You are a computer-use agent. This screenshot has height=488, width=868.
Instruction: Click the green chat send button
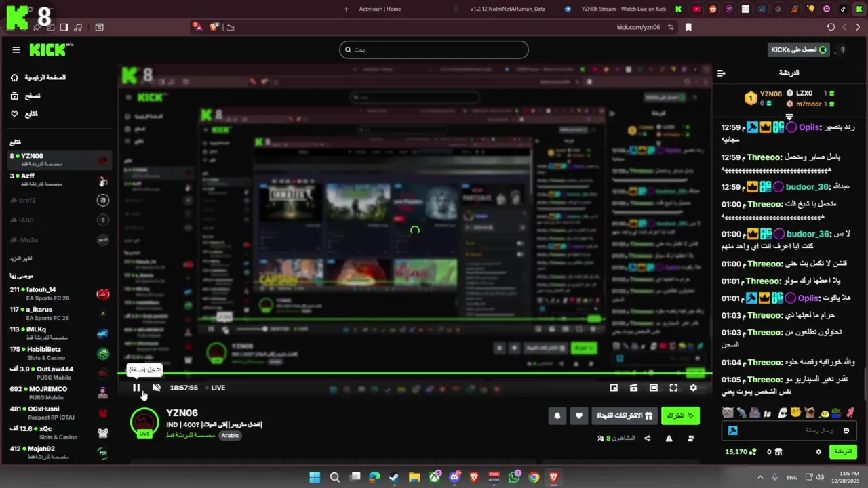coord(843,451)
